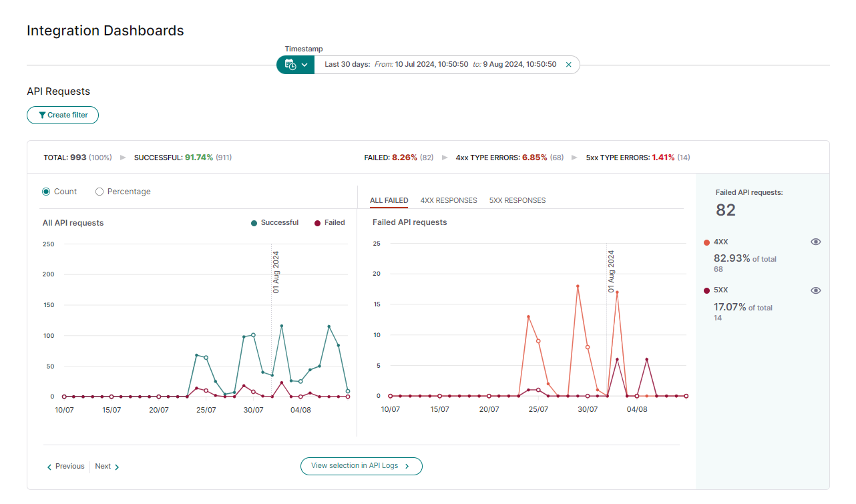Click the funnel icon inside Create filter
856x504 pixels.
point(42,115)
